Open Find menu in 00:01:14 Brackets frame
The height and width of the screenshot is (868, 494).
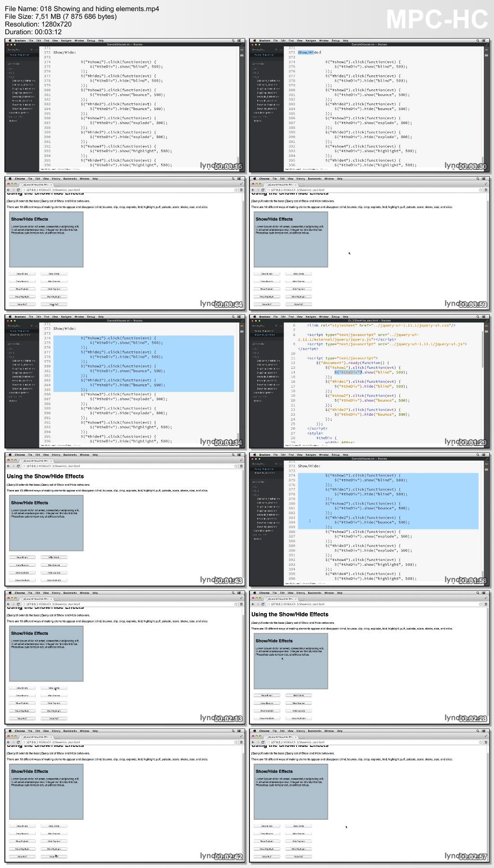pyautogui.click(x=46, y=317)
